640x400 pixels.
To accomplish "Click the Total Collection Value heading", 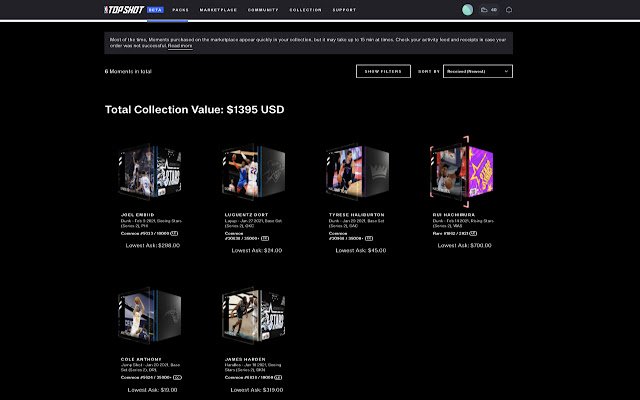I will [195, 109].
